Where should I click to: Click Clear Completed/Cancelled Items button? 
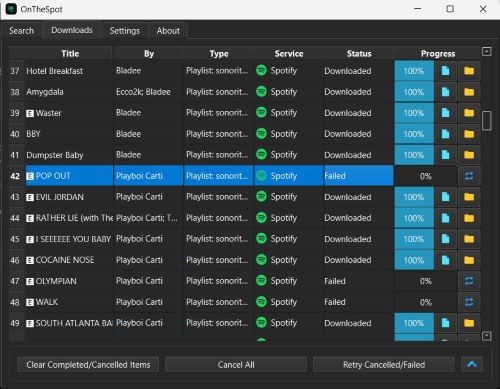click(88, 365)
